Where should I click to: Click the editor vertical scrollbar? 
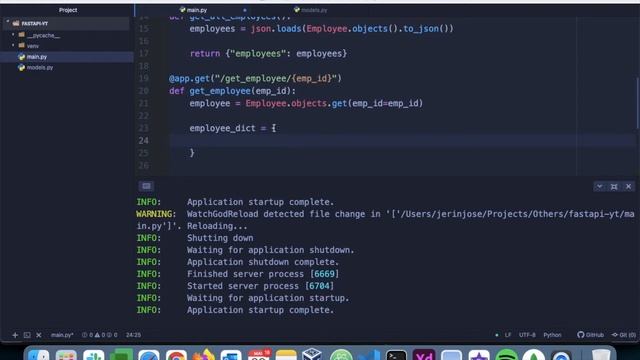pos(638,104)
